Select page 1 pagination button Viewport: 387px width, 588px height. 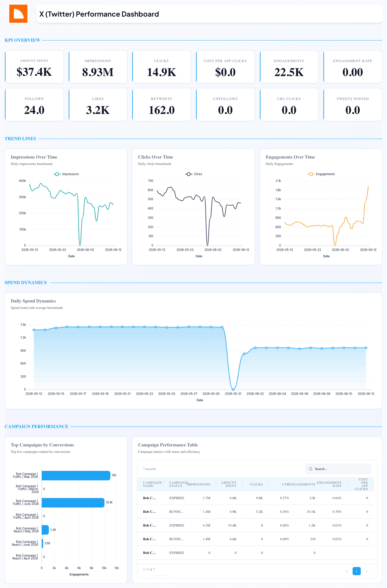[357, 571]
